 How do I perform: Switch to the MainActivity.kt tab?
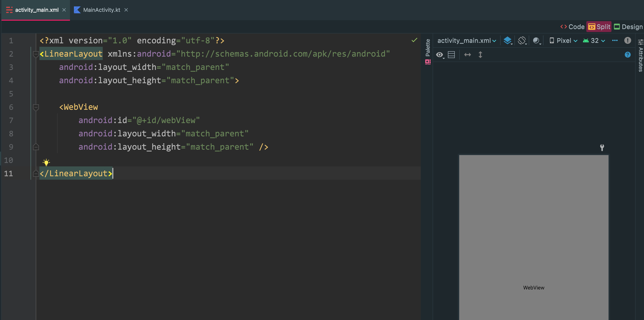point(101,10)
